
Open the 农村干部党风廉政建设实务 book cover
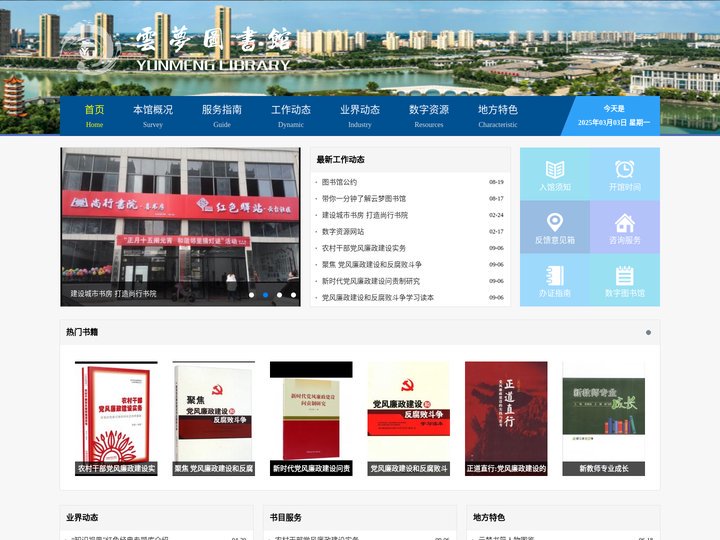116,418
